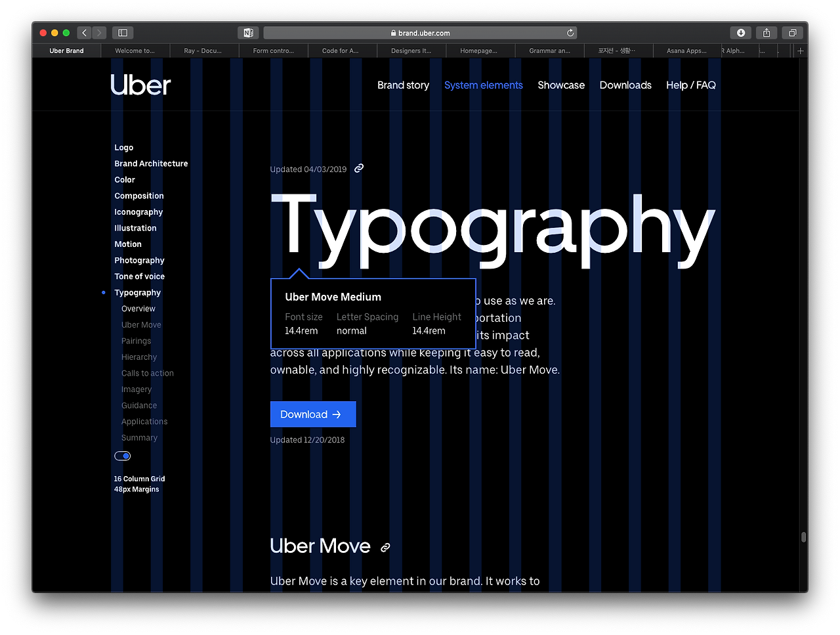Switch to the Grammar an... tab
Screen dimensions: 840x635
550,51
